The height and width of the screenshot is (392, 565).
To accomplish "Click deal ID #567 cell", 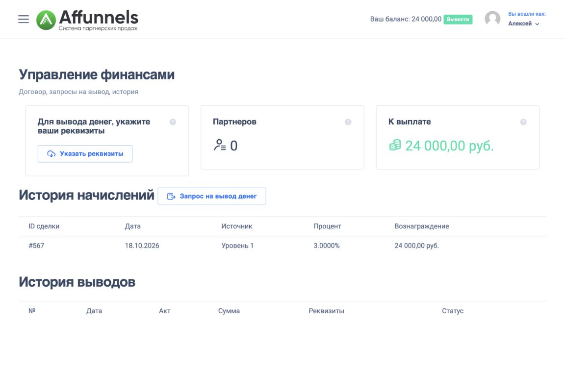I will coord(36,246).
